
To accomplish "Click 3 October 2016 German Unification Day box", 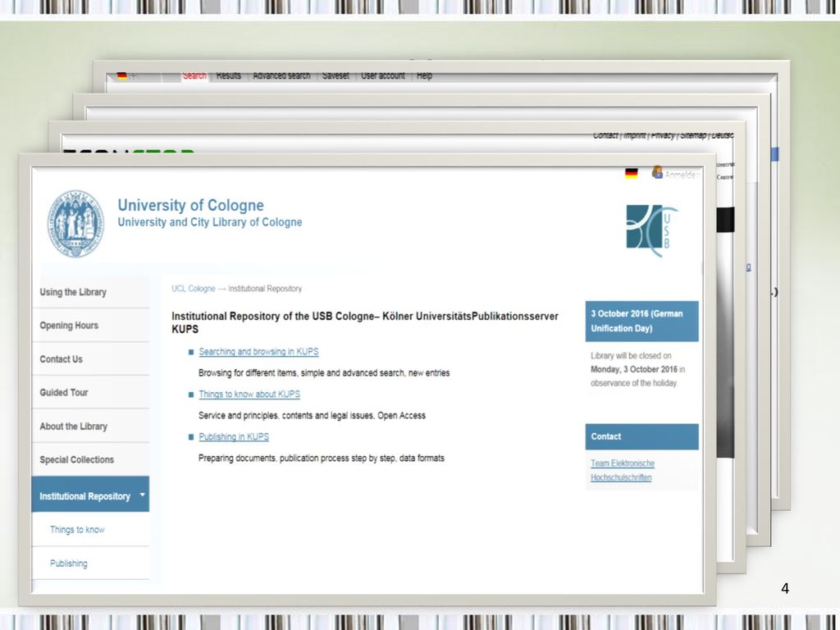I will click(x=641, y=322).
